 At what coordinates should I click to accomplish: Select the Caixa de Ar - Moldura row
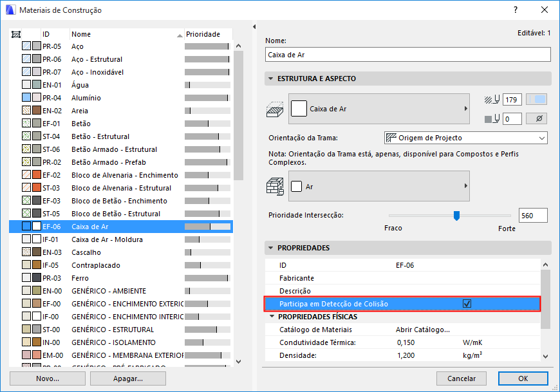point(121,239)
